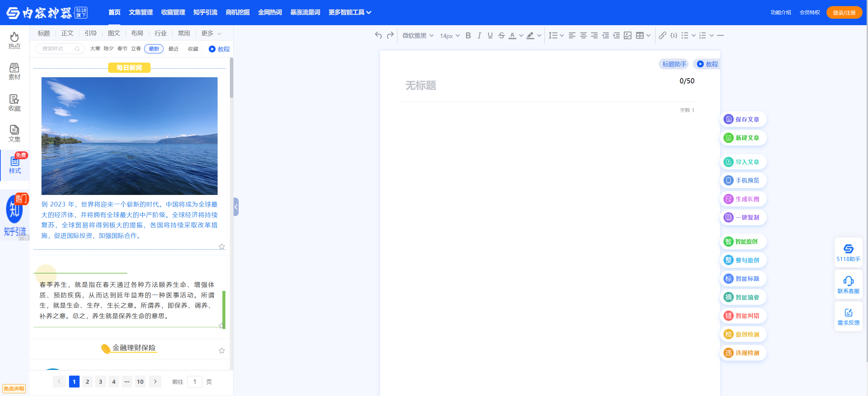Favorite the 金融理财保险 style star
The height and width of the screenshot is (396, 868).
(222, 350)
